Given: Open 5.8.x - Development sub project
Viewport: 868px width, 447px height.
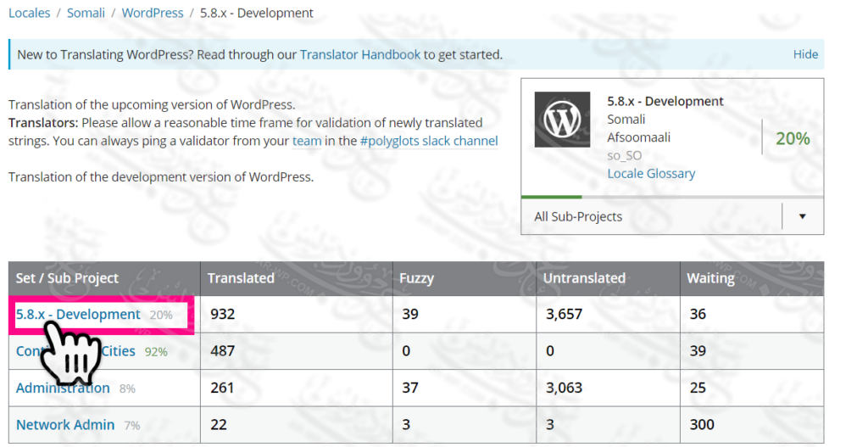Looking at the screenshot, I should pos(78,314).
